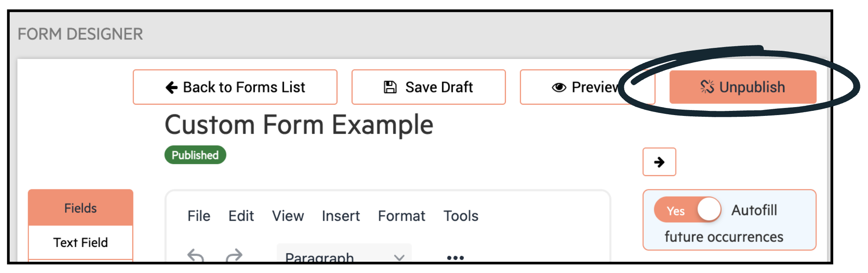Click the Published status badge

195,155
